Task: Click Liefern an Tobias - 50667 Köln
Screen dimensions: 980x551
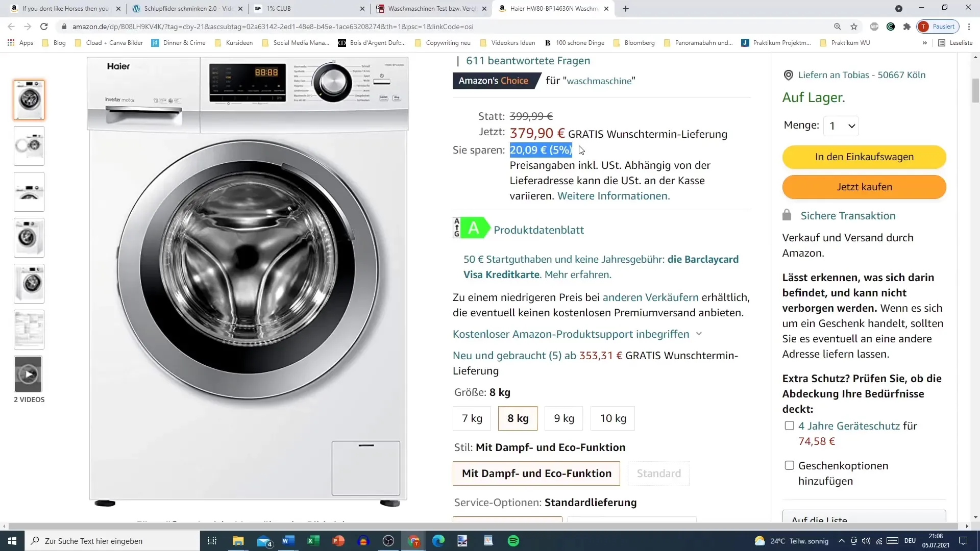Action: pyautogui.click(x=862, y=75)
